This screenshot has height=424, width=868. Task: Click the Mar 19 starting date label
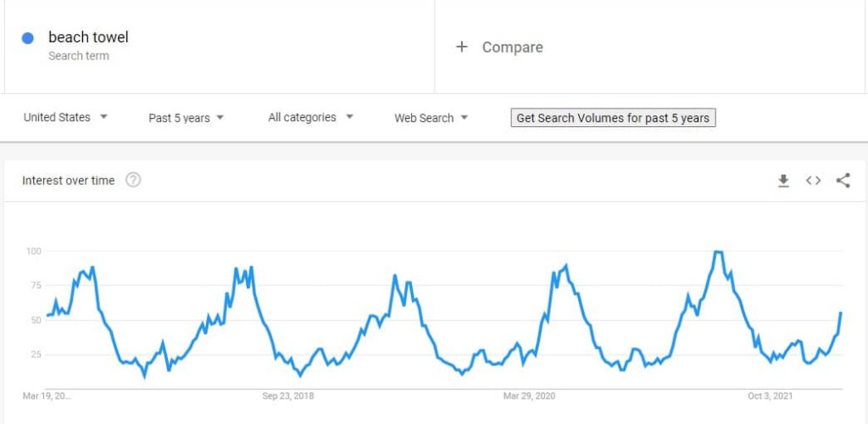(47, 396)
